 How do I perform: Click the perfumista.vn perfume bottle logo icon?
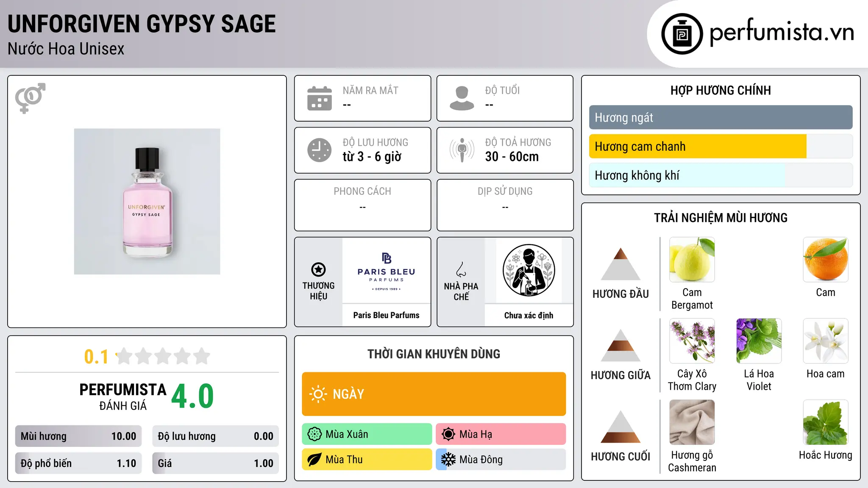[682, 34]
